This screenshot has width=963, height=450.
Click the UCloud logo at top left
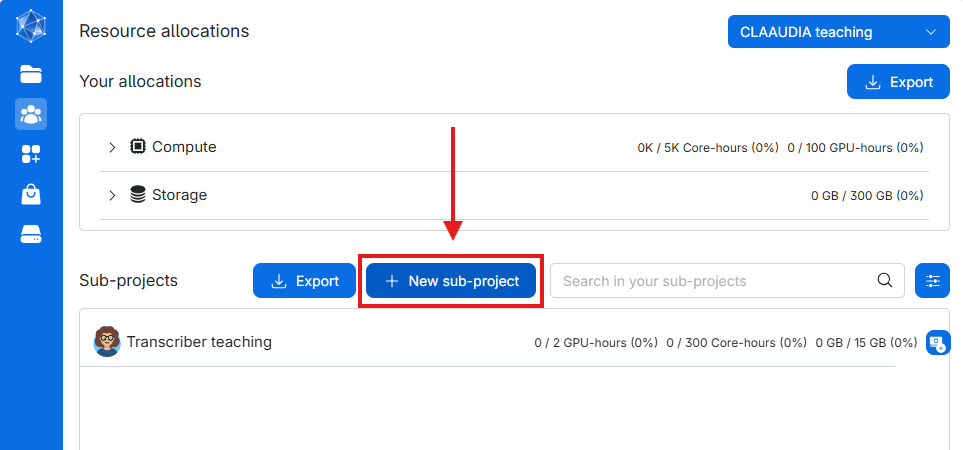pos(31,27)
